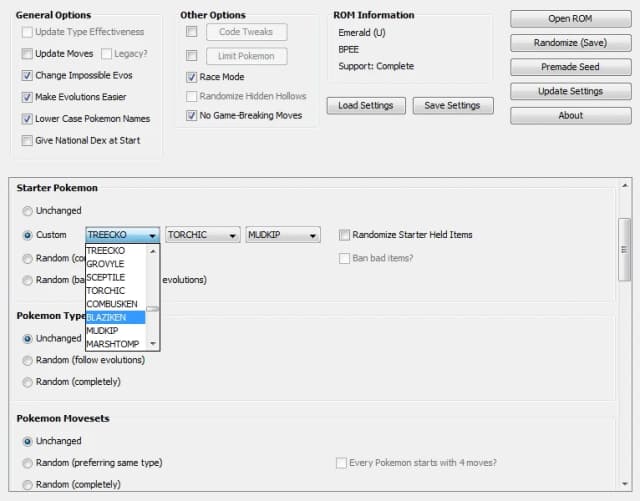Select the Custom starter radio button
Screen dimensions: 640x501
point(27,235)
